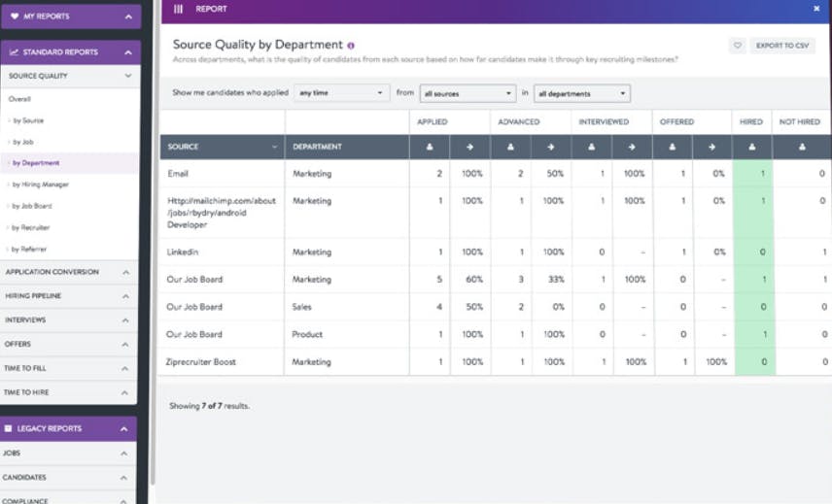The width and height of the screenshot is (832, 504).
Task: Open the "all sources" dropdown
Action: [x=468, y=94]
